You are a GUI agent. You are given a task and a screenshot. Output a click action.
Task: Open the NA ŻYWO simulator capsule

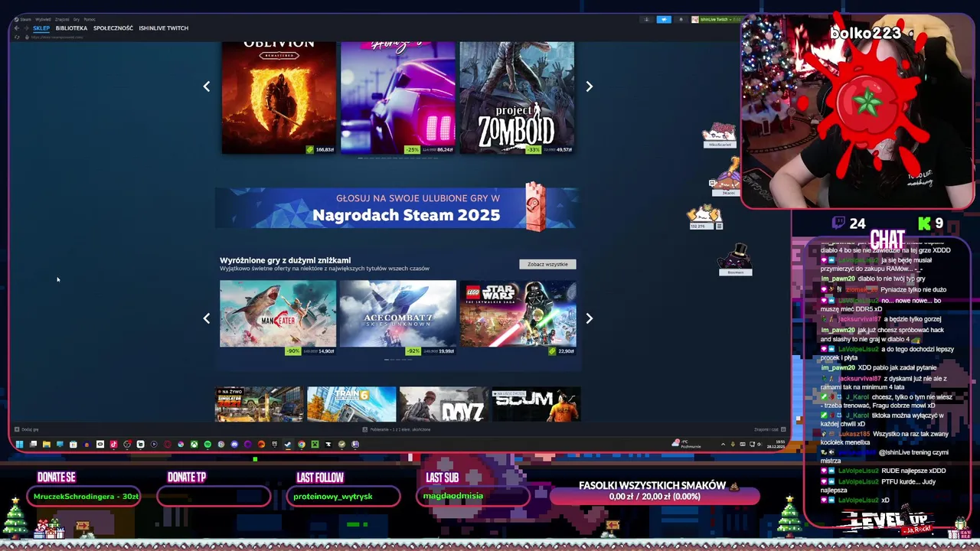[260, 404]
